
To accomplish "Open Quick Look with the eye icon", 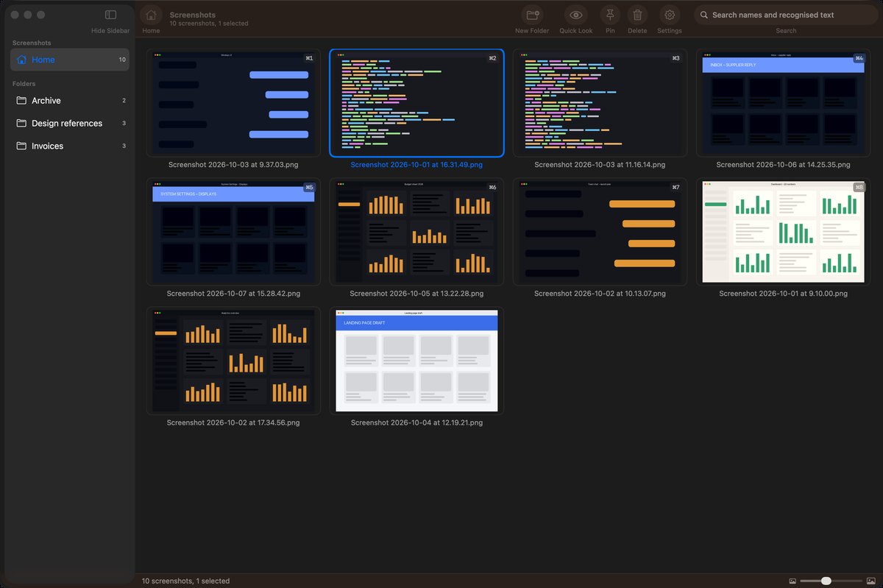I will tap(575, 15).
